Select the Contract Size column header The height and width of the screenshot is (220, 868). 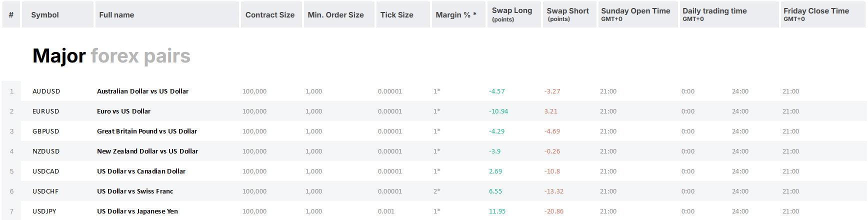click(x=270, y=15)
